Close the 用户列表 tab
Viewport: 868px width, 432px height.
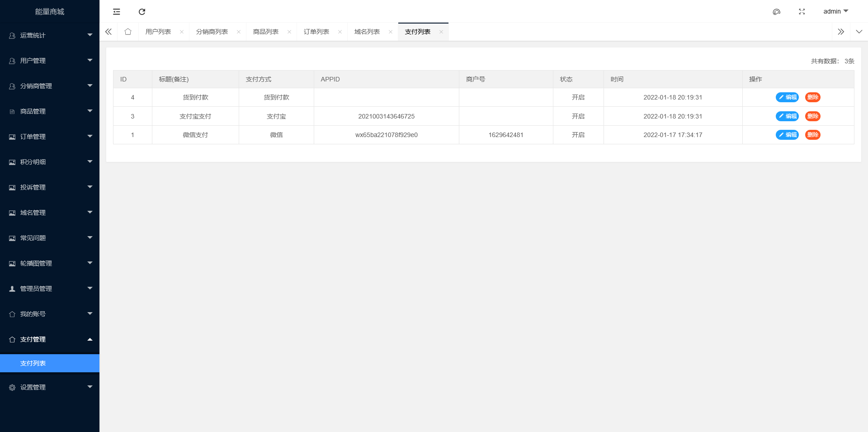[182, 32]
